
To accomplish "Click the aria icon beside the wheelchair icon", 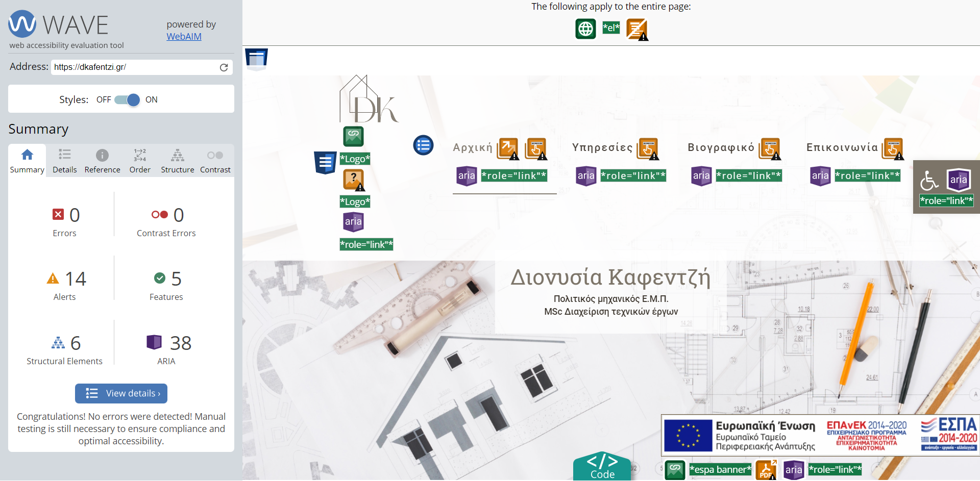I will click(959, 180).
